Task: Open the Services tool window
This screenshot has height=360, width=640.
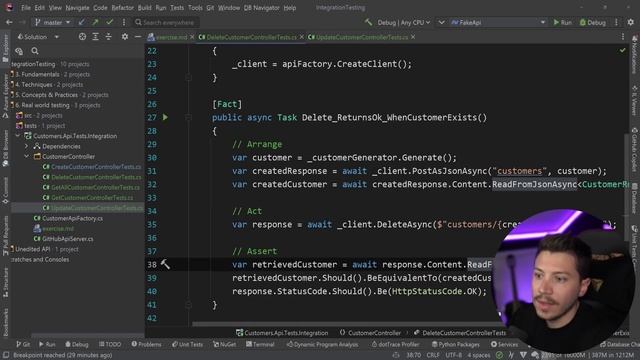Action: click(504, 344)
